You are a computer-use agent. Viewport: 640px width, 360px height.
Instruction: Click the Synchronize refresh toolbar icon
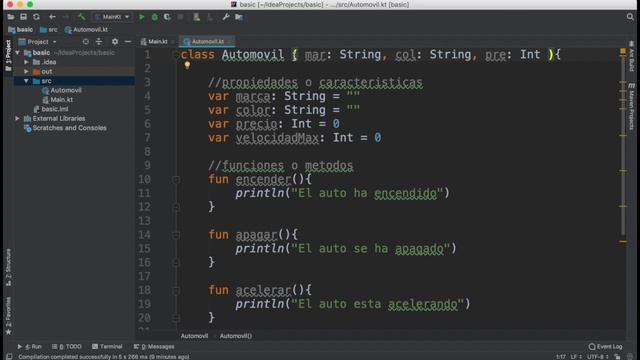(36, 17)
